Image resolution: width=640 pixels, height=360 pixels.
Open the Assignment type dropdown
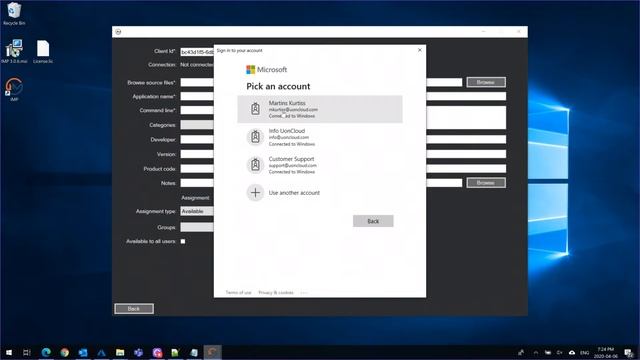point(197,211)
